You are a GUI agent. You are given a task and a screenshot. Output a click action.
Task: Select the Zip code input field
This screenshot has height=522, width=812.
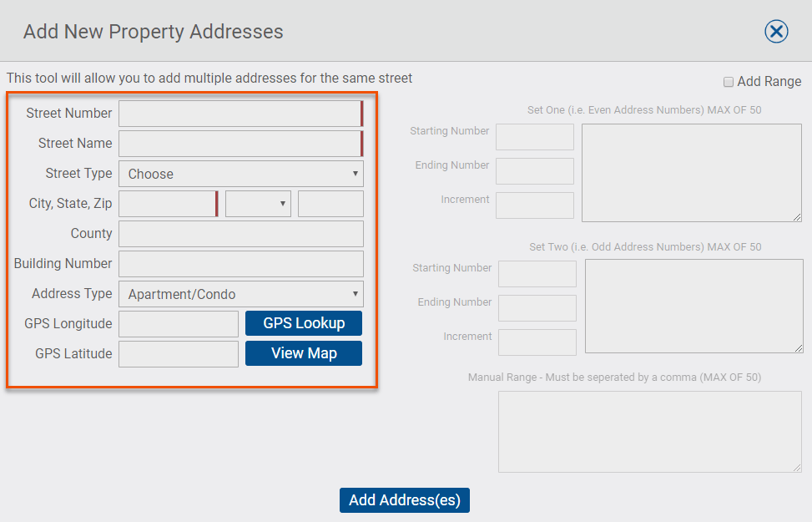(330, 203)
